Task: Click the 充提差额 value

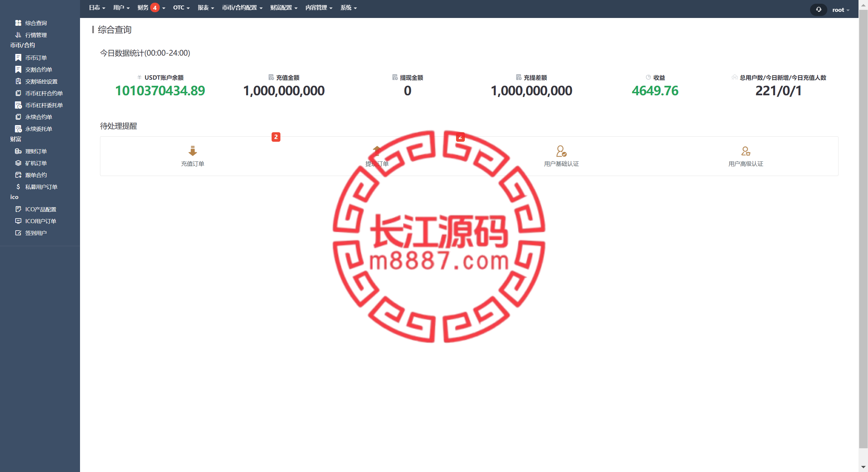Action: (x=531, y=91)
